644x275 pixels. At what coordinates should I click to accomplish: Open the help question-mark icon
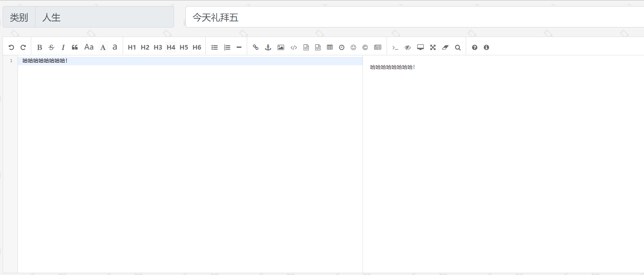(475, 47)
